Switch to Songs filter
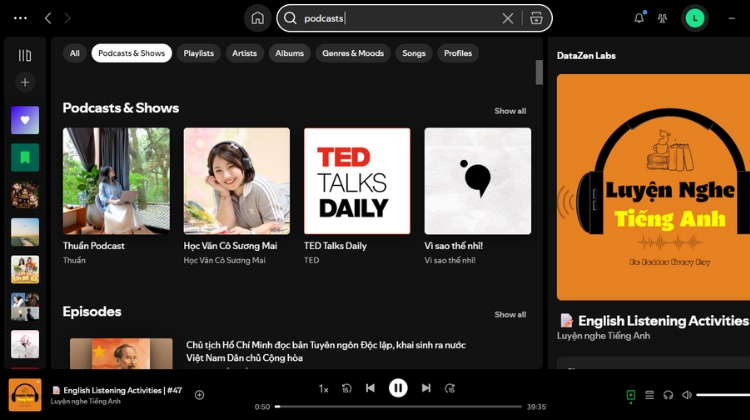 [x=414, y=53]
